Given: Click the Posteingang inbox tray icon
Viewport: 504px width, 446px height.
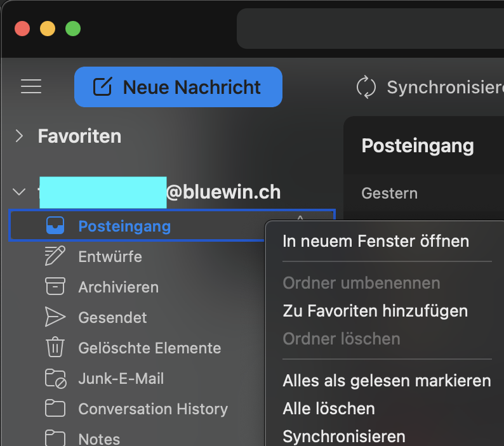Looking at the screenshot, I should [x=55, y=225].
